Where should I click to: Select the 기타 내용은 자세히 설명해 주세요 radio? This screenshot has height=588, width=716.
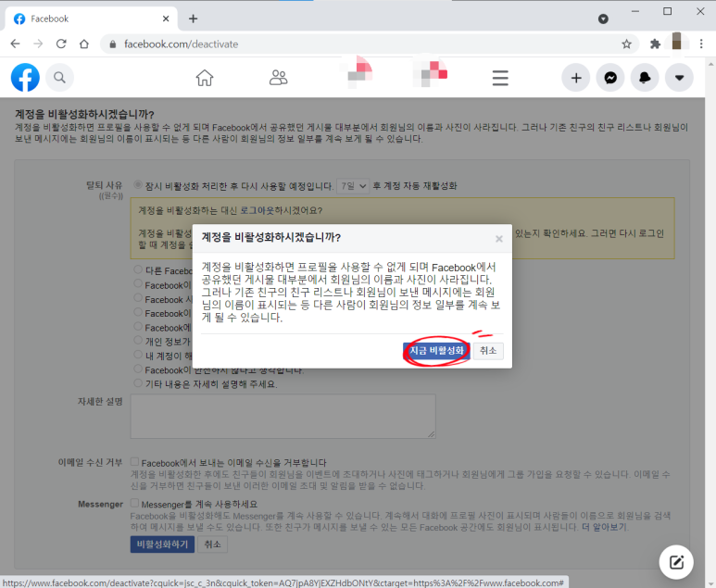[x=138, y=383]
